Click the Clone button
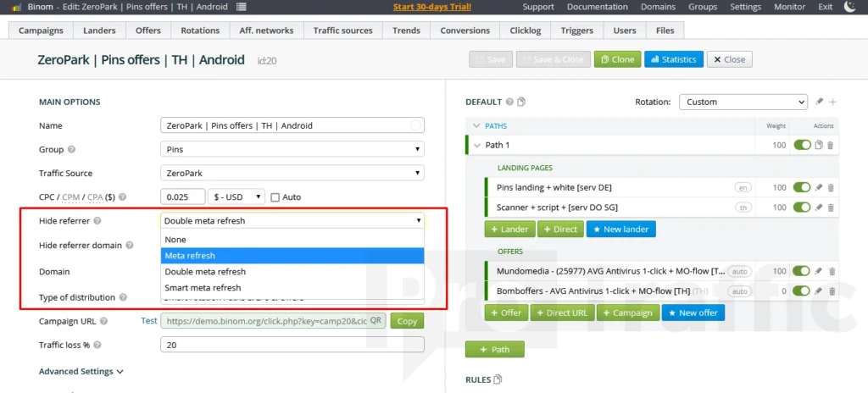 click(x=618, y=59)
